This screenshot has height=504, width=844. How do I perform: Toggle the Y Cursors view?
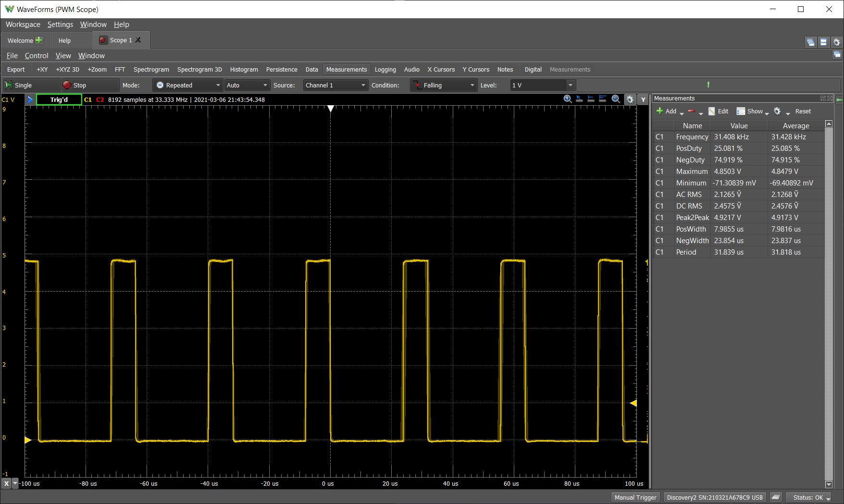point(476,70)
